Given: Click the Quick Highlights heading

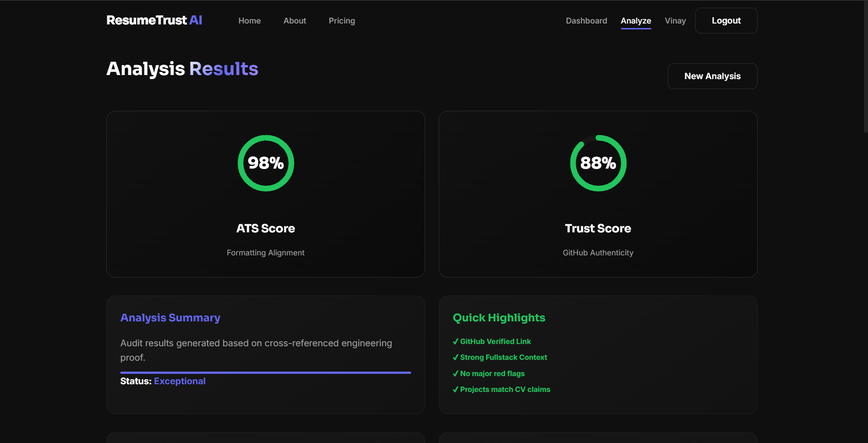Looking at the screenshot, I should click(499, 318).
